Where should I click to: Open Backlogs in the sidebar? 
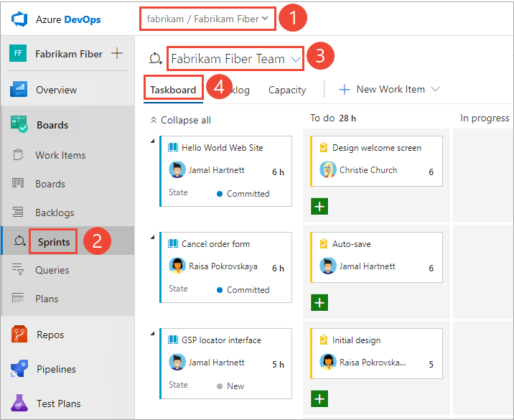(55, 213)
